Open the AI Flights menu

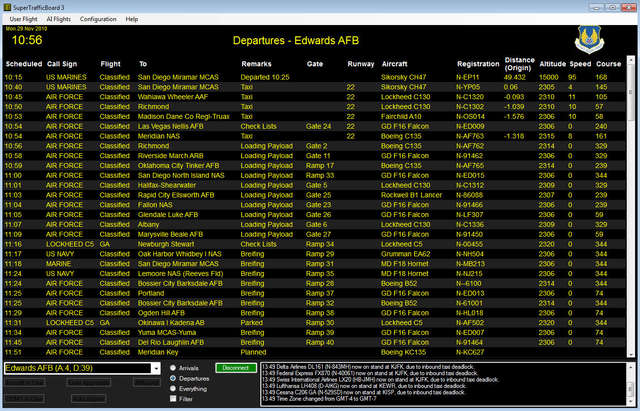tap(58, 19)
